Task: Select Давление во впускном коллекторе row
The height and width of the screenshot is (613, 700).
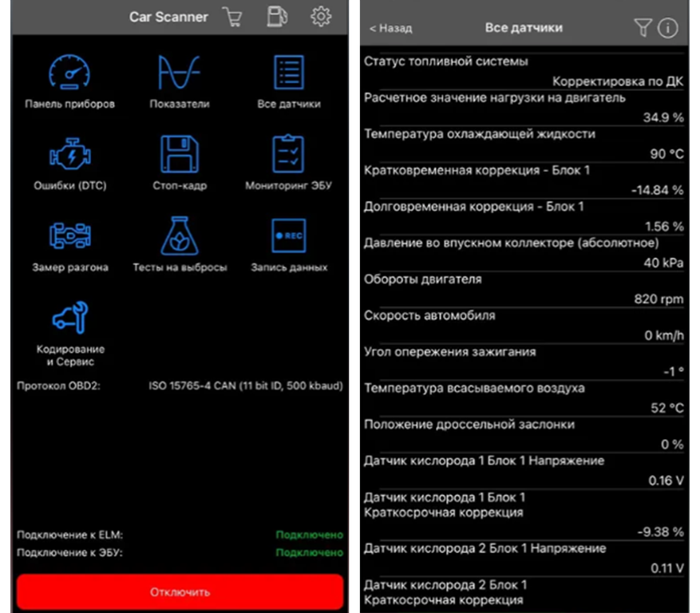Action: (524, 253)
